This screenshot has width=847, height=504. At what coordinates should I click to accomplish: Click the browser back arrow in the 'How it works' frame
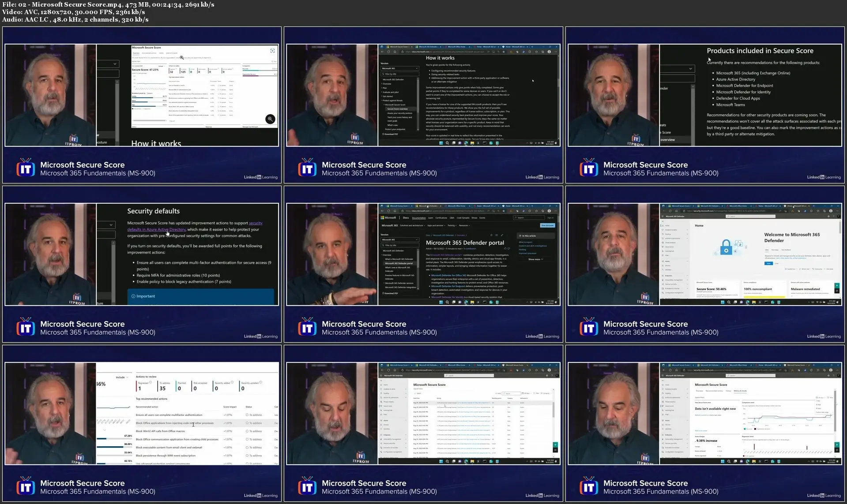[383, 52]
